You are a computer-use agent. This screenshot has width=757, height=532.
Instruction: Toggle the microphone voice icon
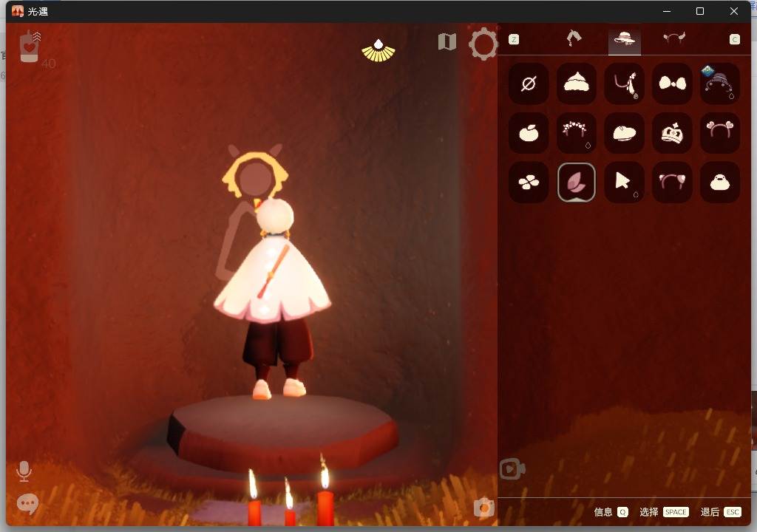24,471
